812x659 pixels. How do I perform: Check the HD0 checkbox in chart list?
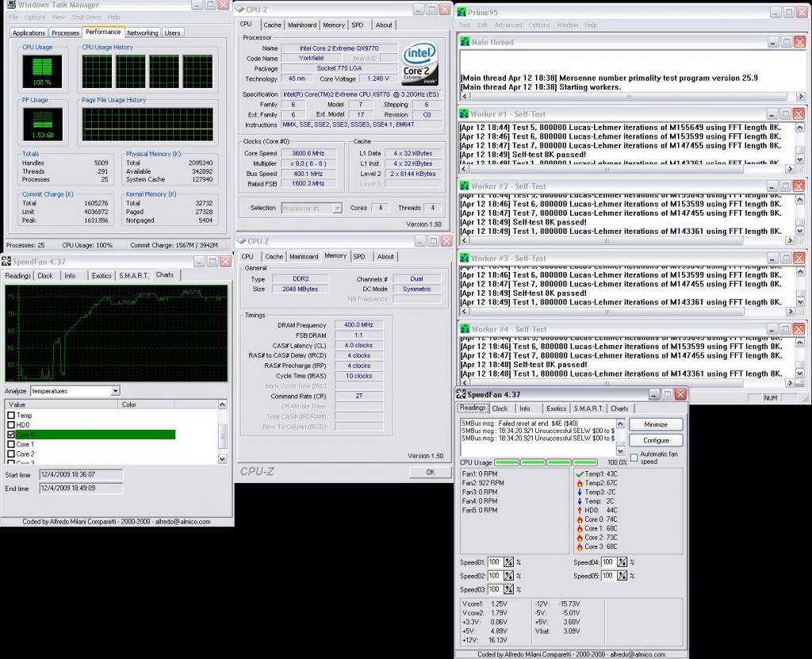[11, 425]
